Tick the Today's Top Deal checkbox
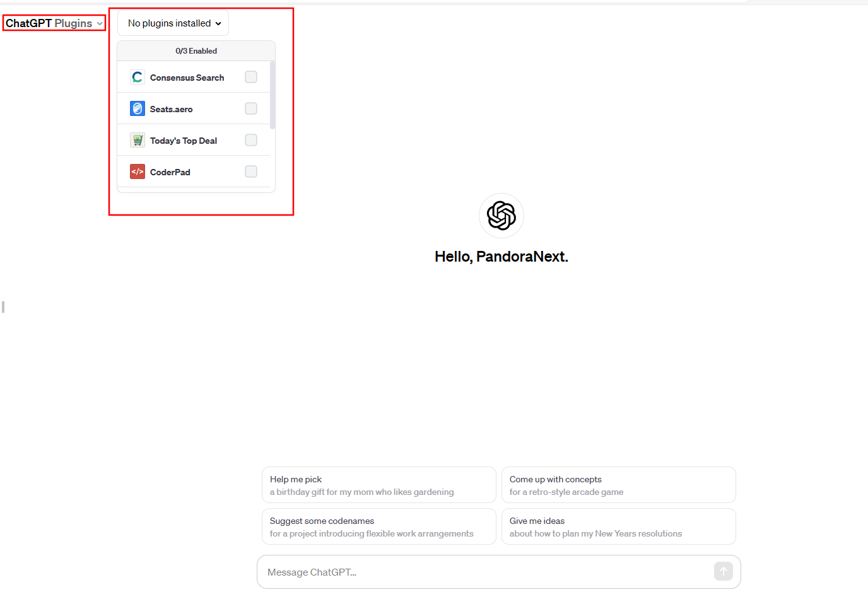 [x=251, y=140]
